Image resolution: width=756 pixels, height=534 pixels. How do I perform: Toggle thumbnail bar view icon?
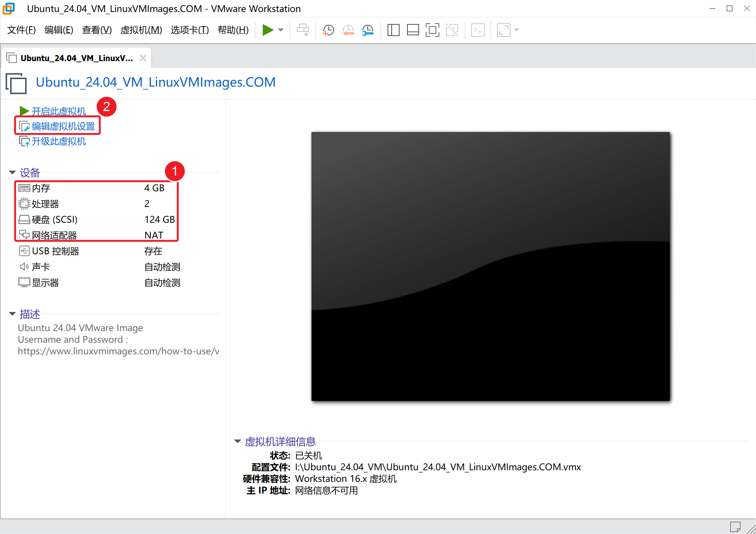[413, 30]
